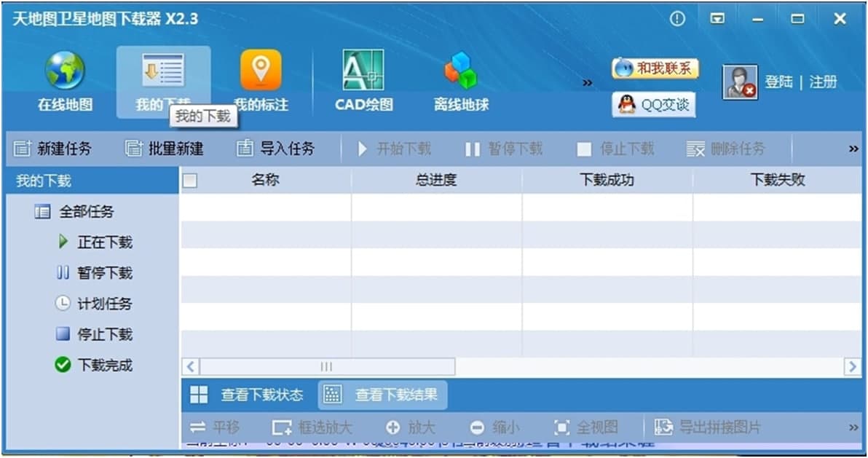Select 计划任务 in the sidebar
The image size is (868, 458).
tap(93, 304)
